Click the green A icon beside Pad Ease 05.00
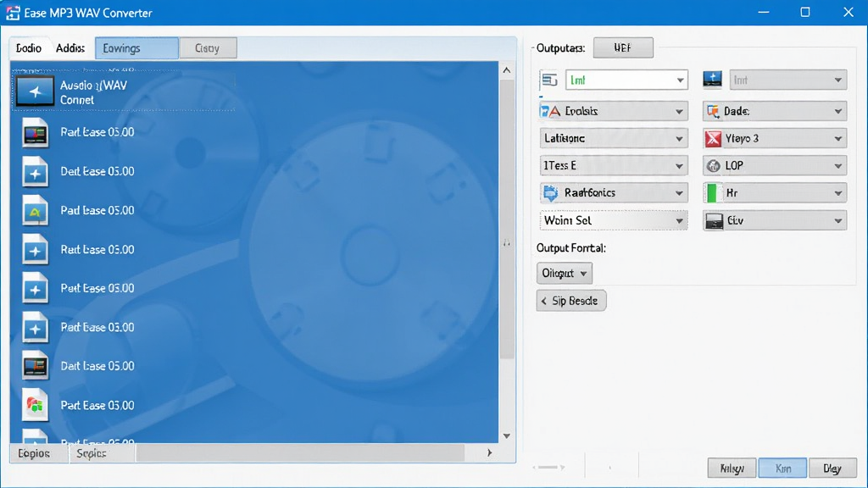The width and height of the screenshot is (868, 488). (x=35, y=211)
